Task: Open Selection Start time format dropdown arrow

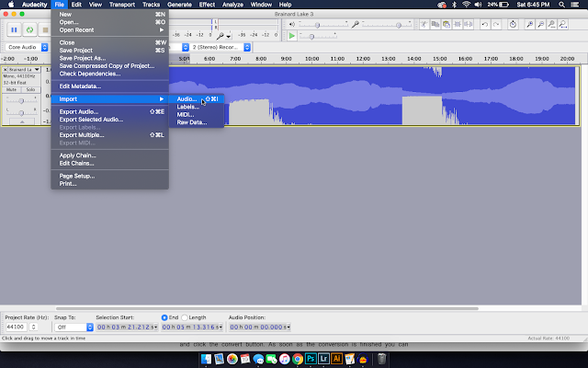Action: tap(155, 328)
